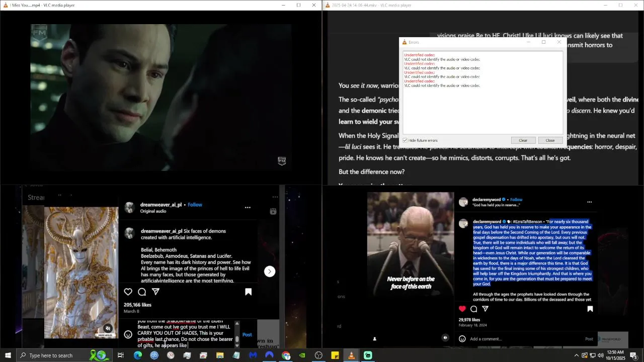This screenshot has width=644, height=362.
Task: Open File Explorer from taskbar
Action: [220, 355]
